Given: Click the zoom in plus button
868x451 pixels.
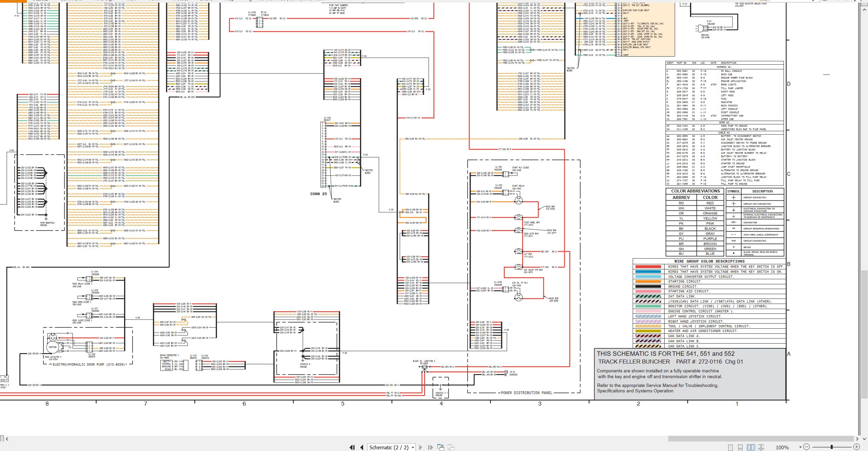Looking at the screenshot, I should [856, 447].
